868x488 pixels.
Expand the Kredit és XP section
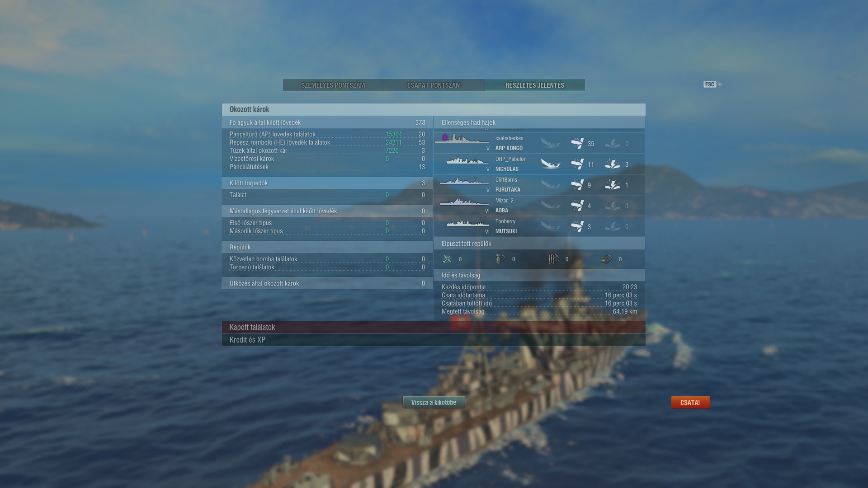click(434, 340)
